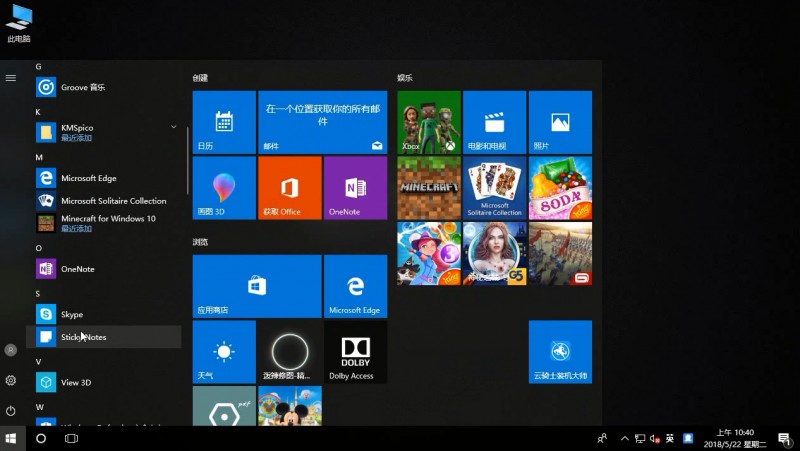The image size is (800, 451).
Task: Switch the input language 英 indicator
Action: coord(670,438)
